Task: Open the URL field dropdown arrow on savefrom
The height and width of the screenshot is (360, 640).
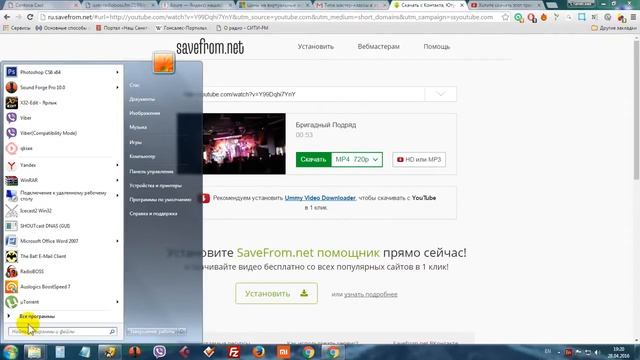Action: pos(440,94)
